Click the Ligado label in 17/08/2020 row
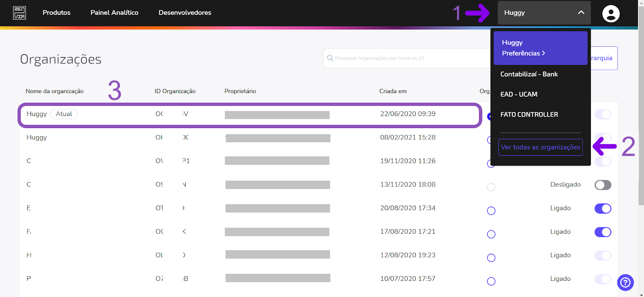The height and width of the screenshot is (297, 644). point(560,232)
